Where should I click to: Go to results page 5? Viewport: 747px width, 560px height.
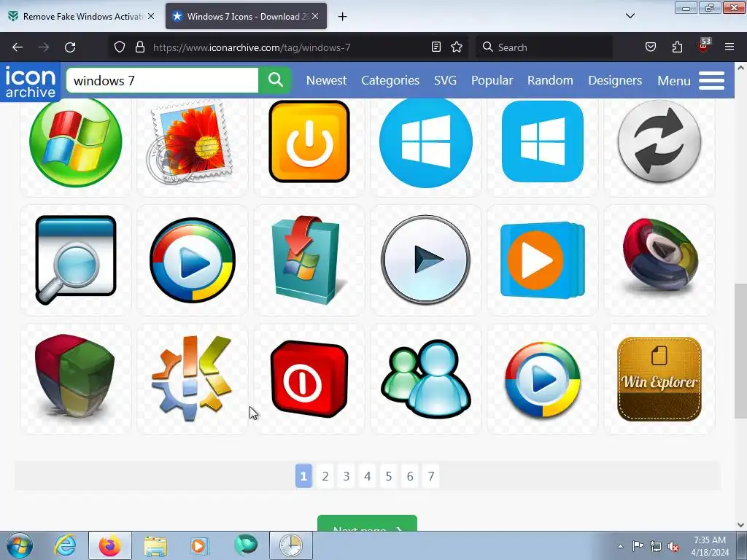click(389, 476)
